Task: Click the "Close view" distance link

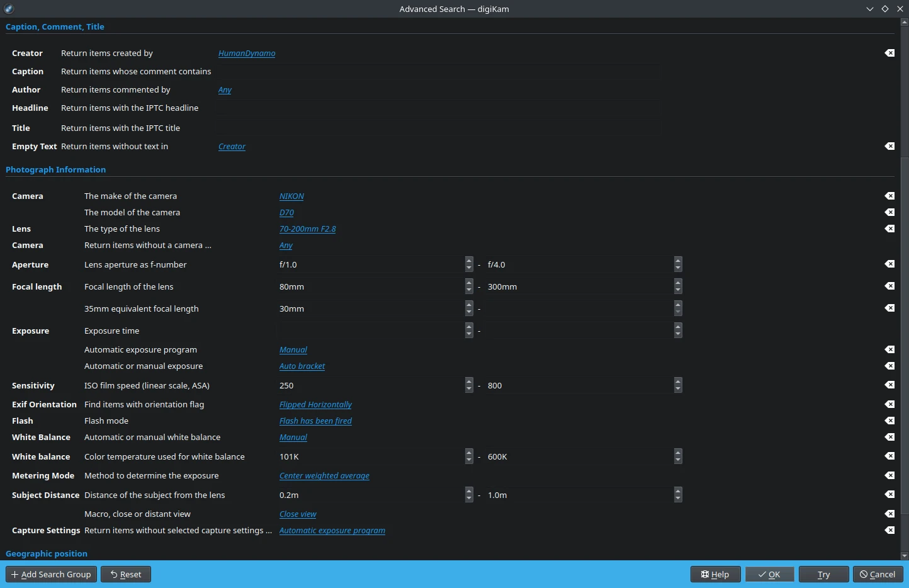Action: (297, 514)
